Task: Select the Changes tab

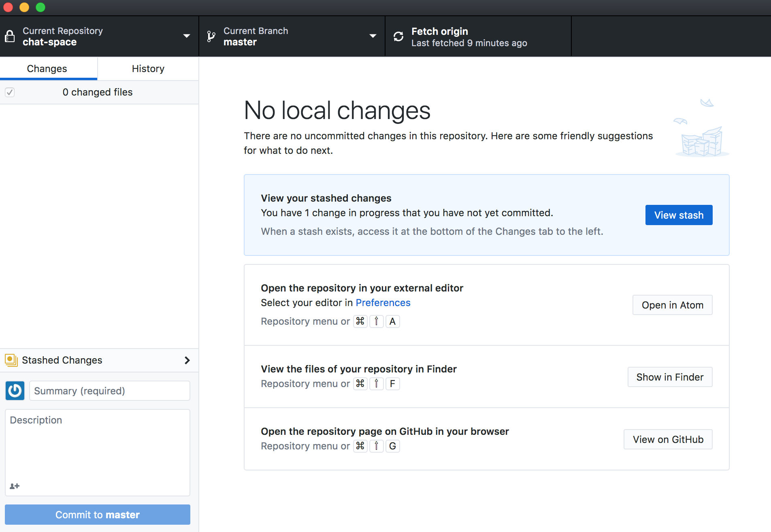Action: pyautogui.click(x=47, y=69)
